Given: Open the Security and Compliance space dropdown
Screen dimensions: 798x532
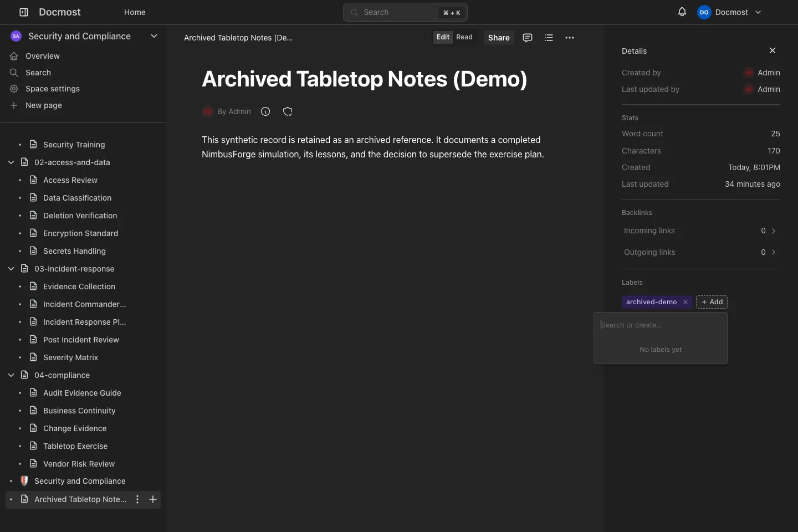Looking at the screenshot, I should click(154, 36).
